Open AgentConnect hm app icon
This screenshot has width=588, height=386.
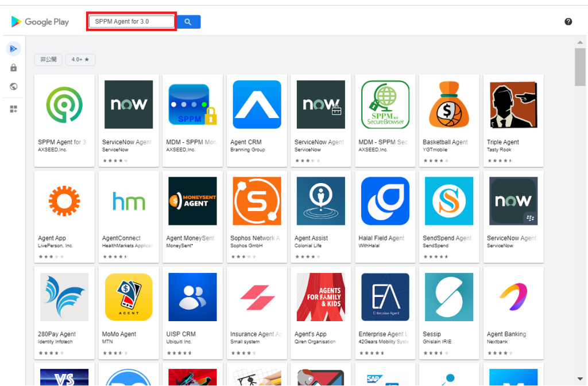point(129,201)
